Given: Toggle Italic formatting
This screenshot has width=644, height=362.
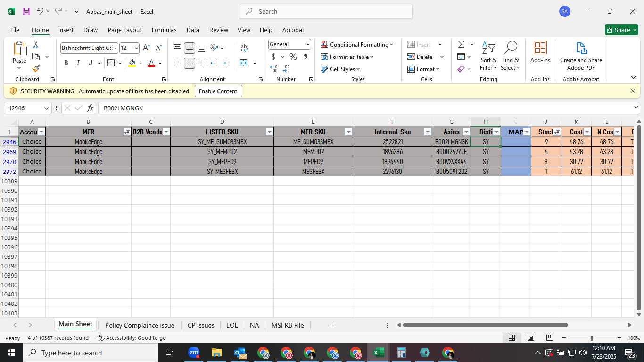Looking at the screenshot, I should (x=78, y=63).
